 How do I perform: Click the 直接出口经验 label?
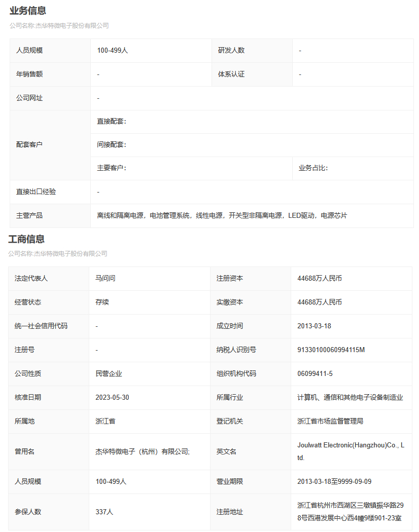pyautogui.click(x=36, y=192)
